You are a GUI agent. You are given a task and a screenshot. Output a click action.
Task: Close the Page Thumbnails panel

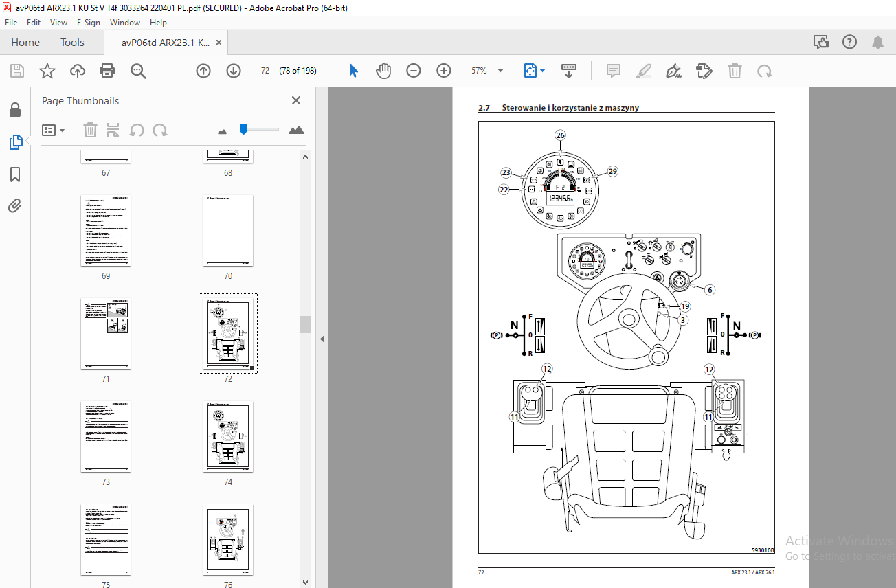coord(296,100)
